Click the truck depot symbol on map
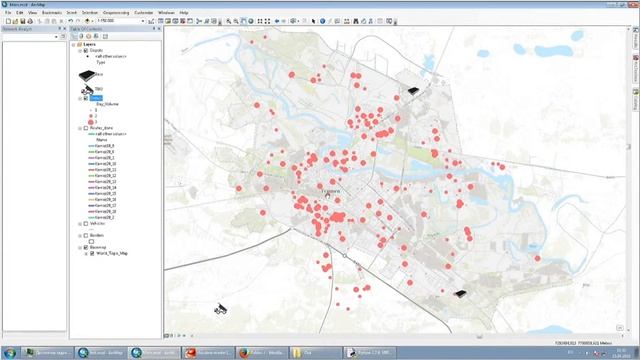Viewport: 640px width, 360px height. (220, 309)
